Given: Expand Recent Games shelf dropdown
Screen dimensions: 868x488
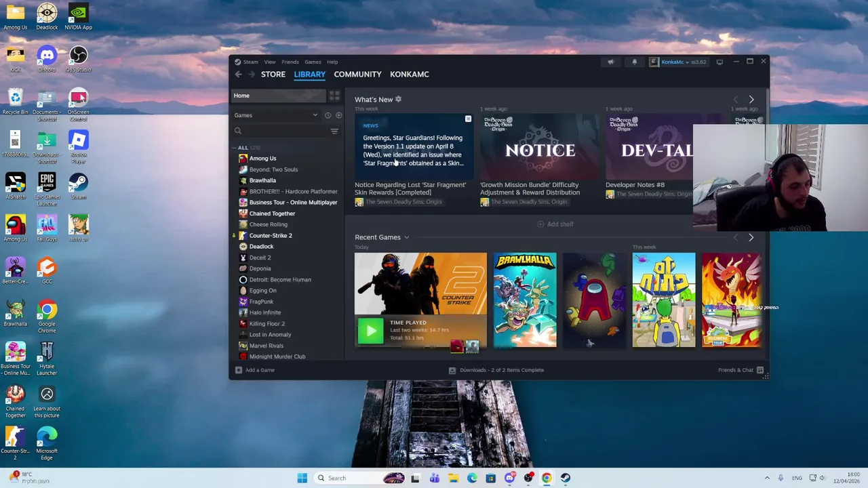Looking at the screenshot, I should point(406,237).
